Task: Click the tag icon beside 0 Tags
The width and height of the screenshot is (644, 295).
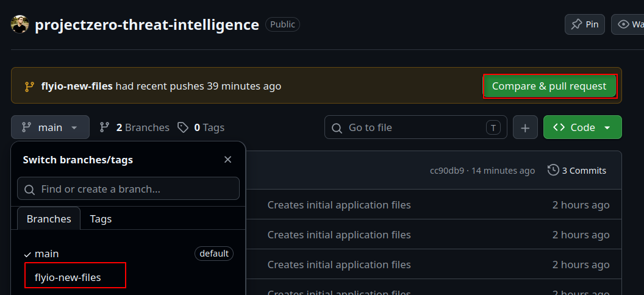Action: pos(183,127)
